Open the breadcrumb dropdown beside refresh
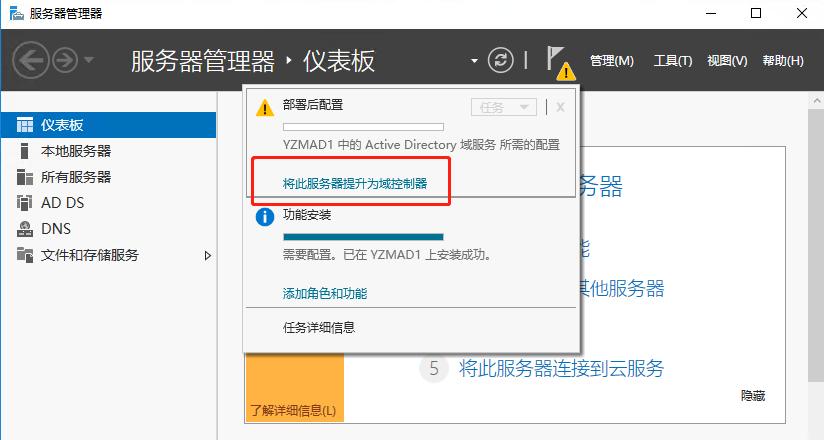824x440 pixels. (x=474, y=61)
